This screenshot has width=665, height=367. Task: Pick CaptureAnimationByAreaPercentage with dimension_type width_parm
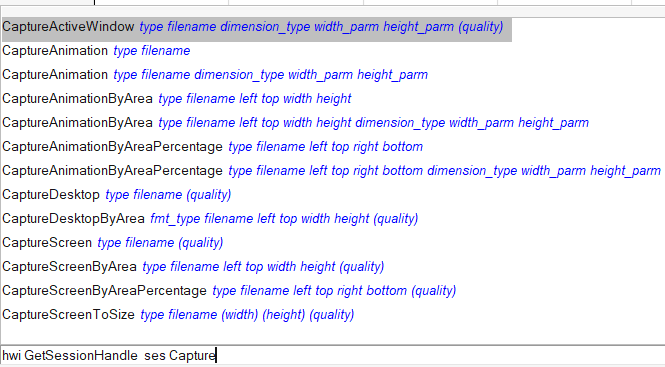click(x=332, y=171)
